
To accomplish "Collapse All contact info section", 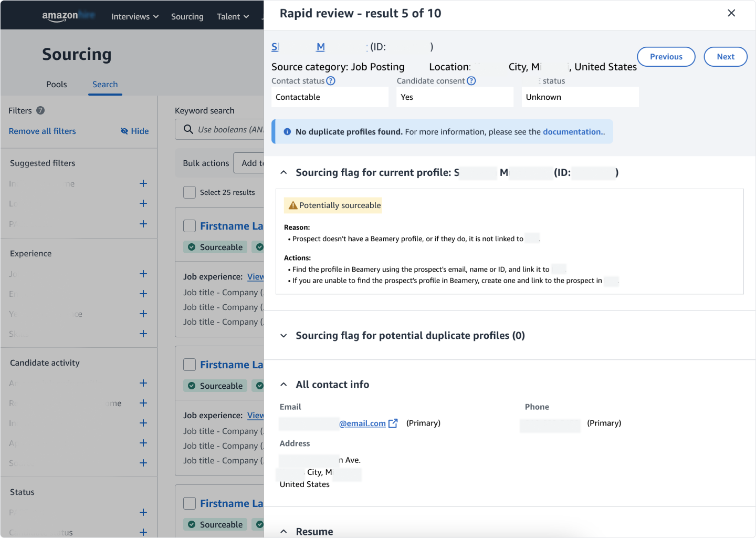I will click(x=283, y=385).
